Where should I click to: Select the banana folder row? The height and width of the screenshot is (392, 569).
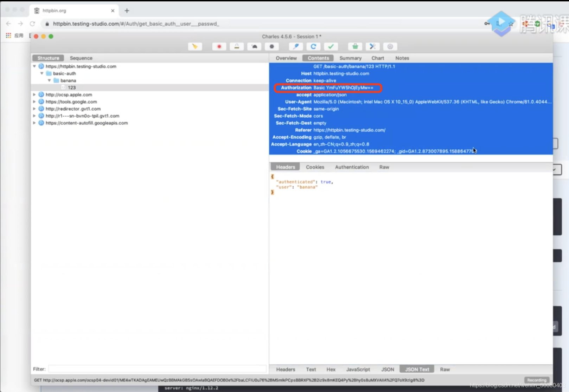150,80
